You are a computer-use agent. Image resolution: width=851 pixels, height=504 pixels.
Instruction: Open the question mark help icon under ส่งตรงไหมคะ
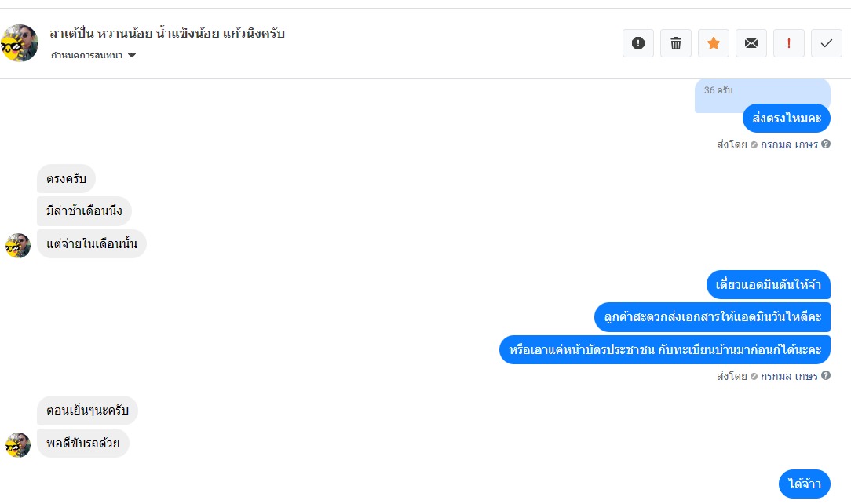[x=826, y=144]
